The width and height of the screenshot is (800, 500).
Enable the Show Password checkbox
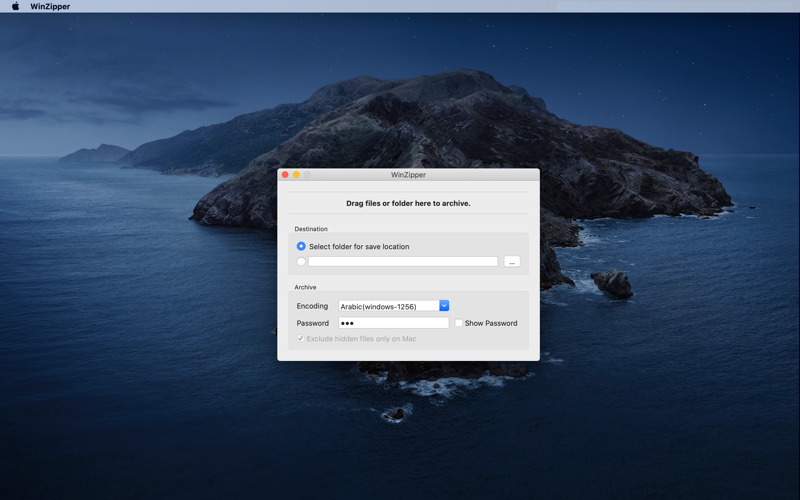459,323
